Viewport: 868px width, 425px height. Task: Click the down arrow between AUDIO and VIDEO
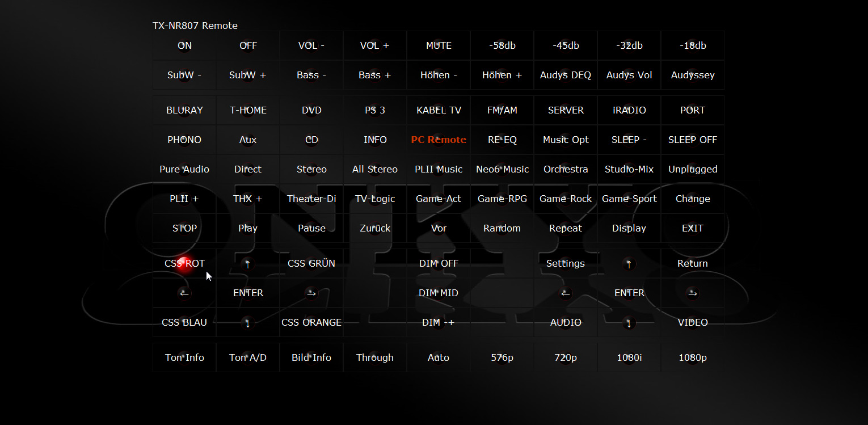[x=629, y=323]
